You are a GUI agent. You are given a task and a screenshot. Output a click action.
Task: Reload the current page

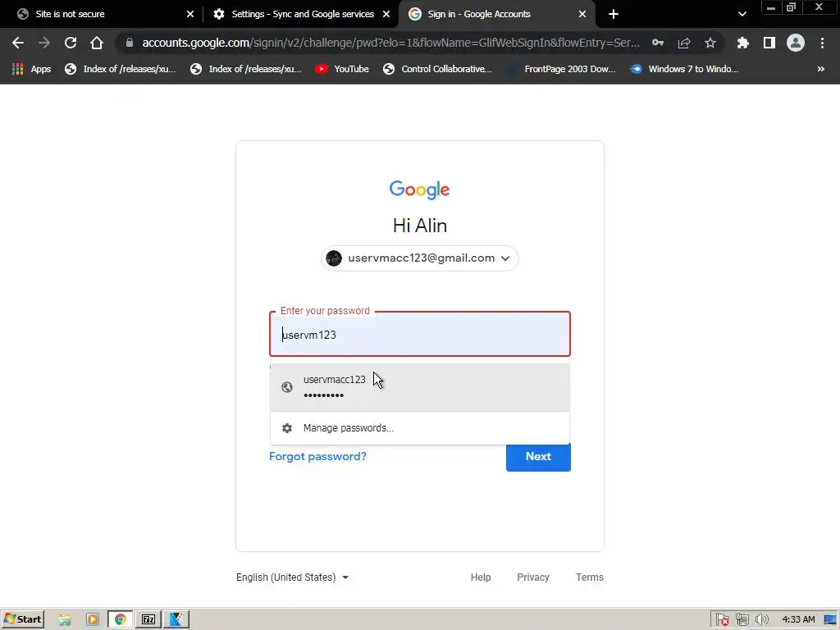pos(71,43)
